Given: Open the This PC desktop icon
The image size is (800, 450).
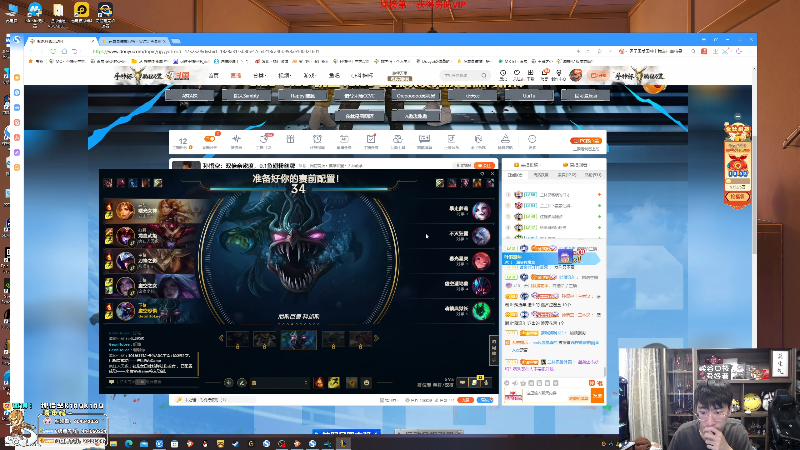Looking at the screenshot, I should coord(11,13).
